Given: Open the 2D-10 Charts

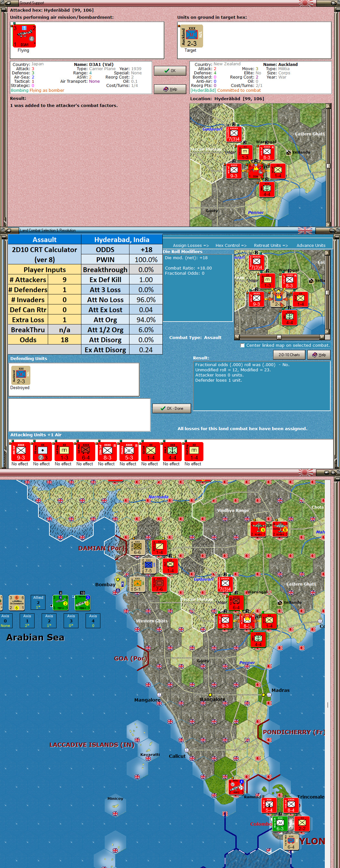Looking at the screenshot, I should [289, 355].
